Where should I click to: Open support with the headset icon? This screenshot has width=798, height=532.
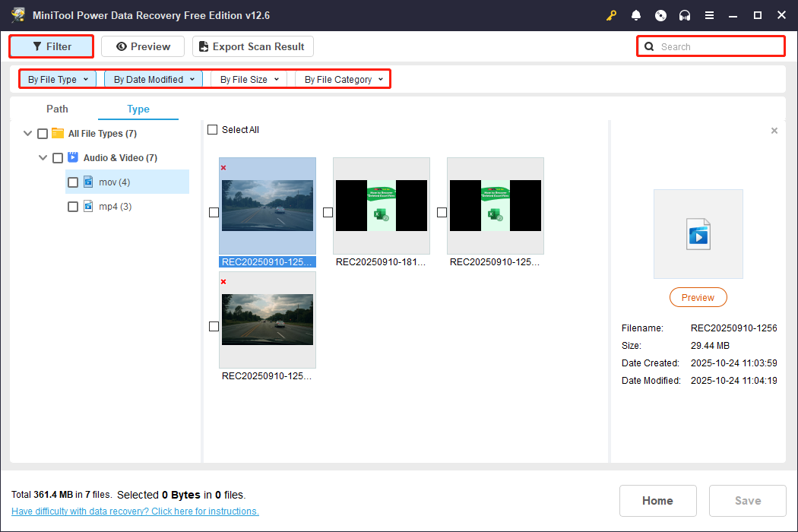click(x=685, y=15)
